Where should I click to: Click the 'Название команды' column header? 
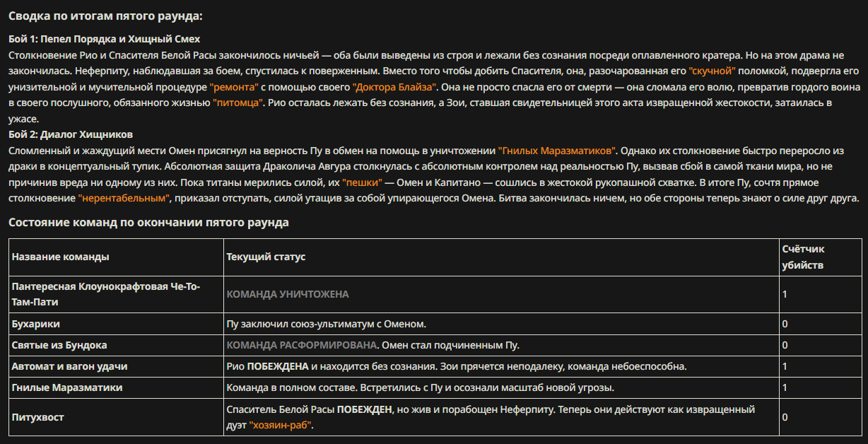coord(61,257)
